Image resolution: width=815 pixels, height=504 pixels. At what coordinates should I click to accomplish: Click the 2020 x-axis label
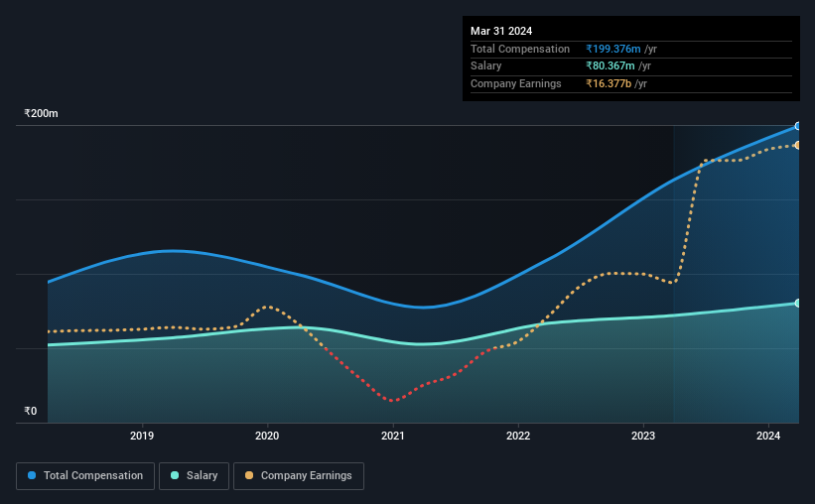267,436
